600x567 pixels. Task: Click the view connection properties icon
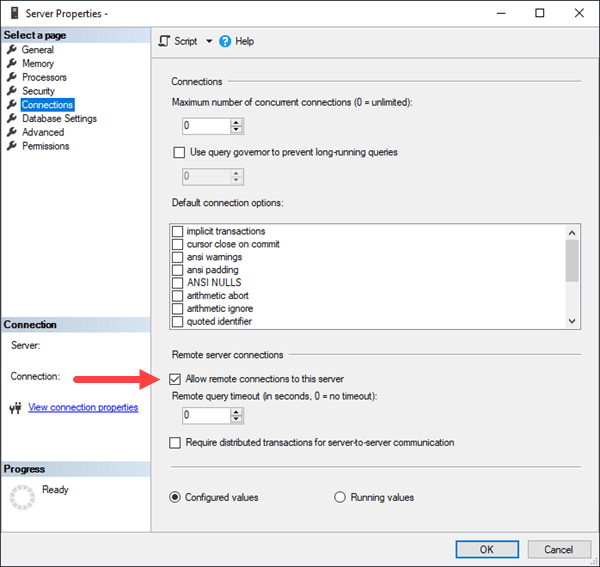[x=15, y=408]
